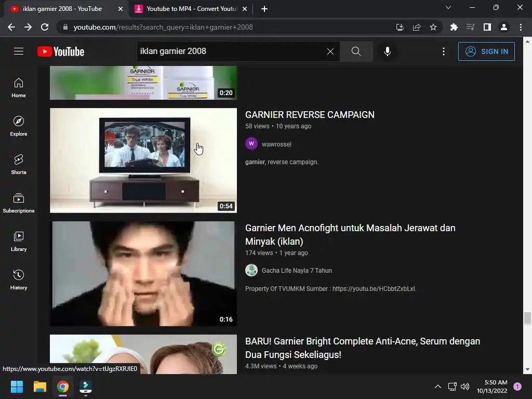
Task: Share this page from the address bar
Action: [x=417, y=27]
